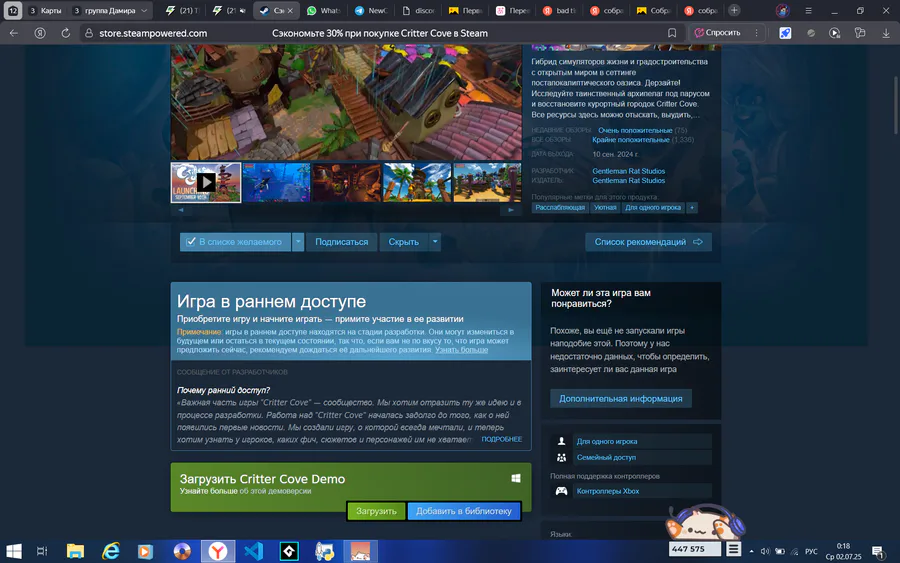
Task: Click the Скрыть button
Action: 404,242
